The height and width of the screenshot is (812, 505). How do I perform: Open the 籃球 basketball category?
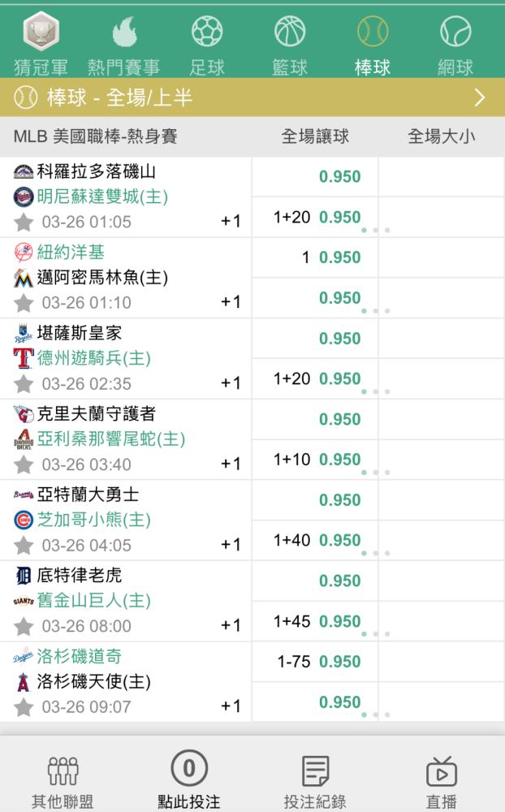point(290,34)
